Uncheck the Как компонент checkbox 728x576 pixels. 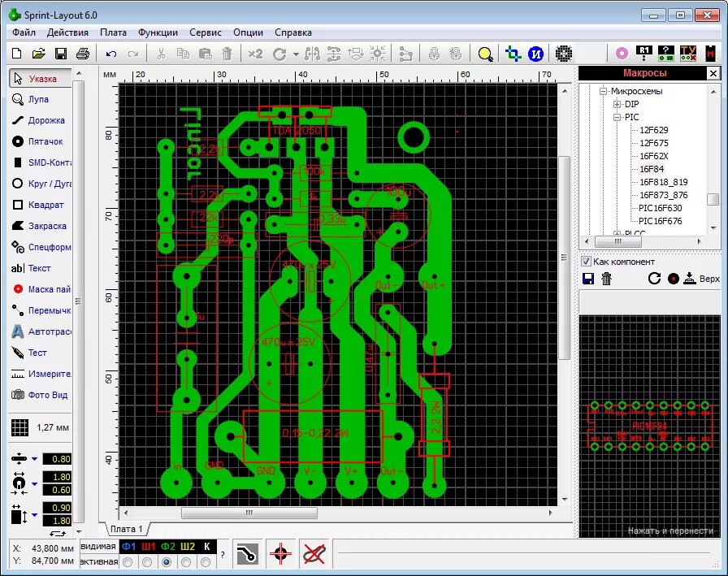click(x=586, y=262)
